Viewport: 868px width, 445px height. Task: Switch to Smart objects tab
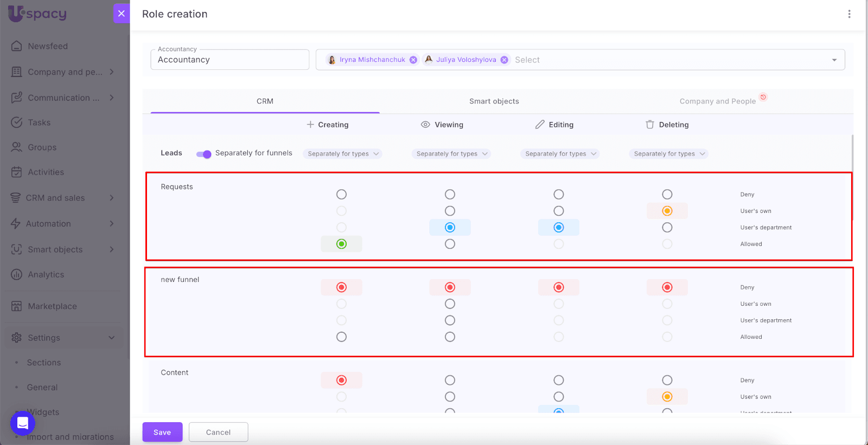point(494,101)
